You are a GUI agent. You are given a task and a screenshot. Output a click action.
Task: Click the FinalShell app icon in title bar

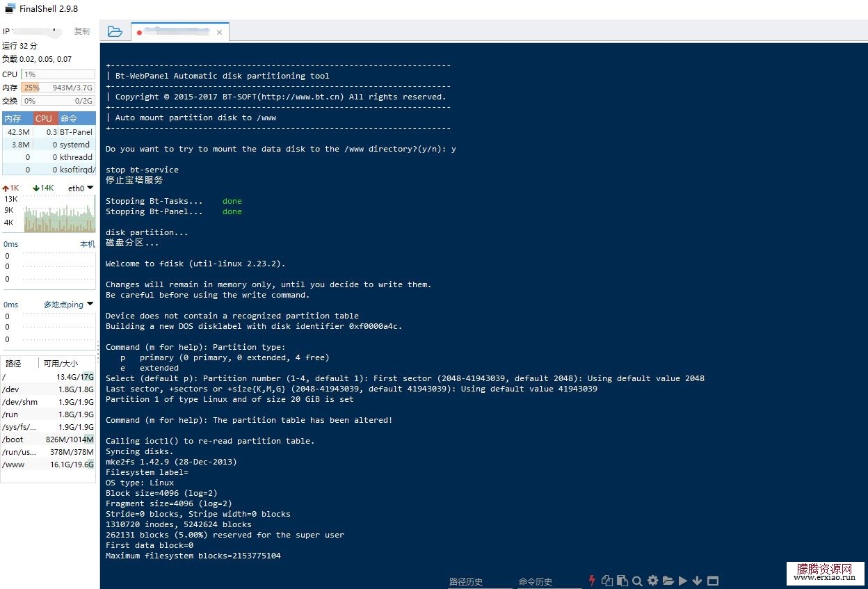click(10, 8)
